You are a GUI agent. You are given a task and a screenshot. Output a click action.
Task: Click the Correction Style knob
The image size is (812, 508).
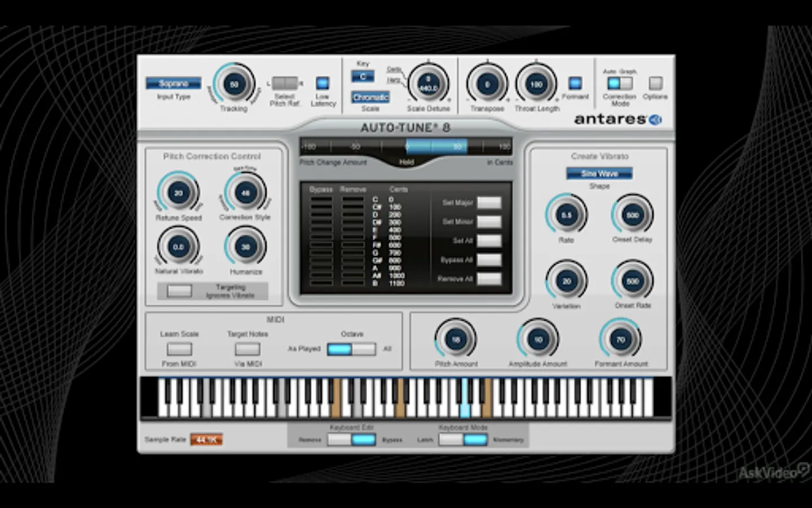pyautogui.click(x=245, y=193)
